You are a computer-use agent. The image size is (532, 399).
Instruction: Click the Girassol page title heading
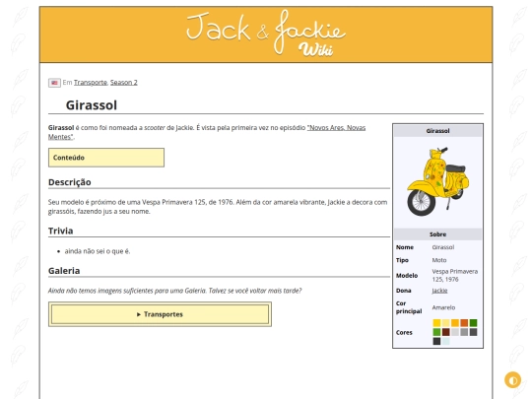click(x=92, y=105)
